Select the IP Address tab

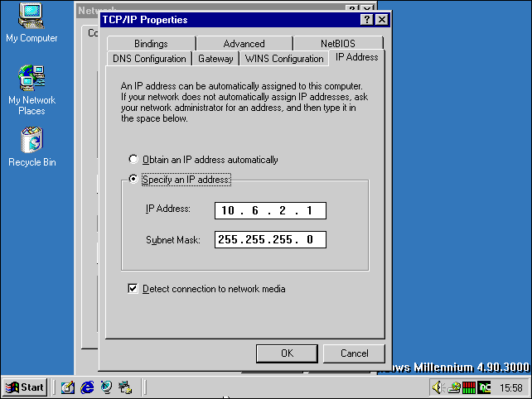(356, 57)
